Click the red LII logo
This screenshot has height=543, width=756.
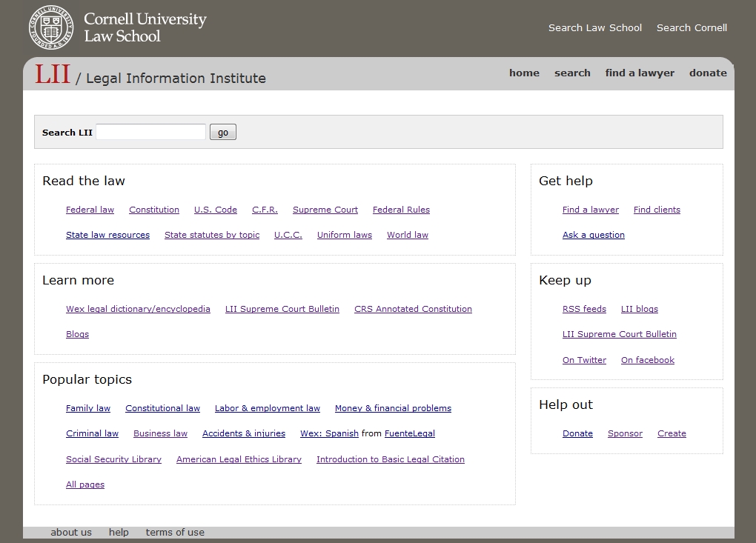pyautogui.click(x=53, y=75)
